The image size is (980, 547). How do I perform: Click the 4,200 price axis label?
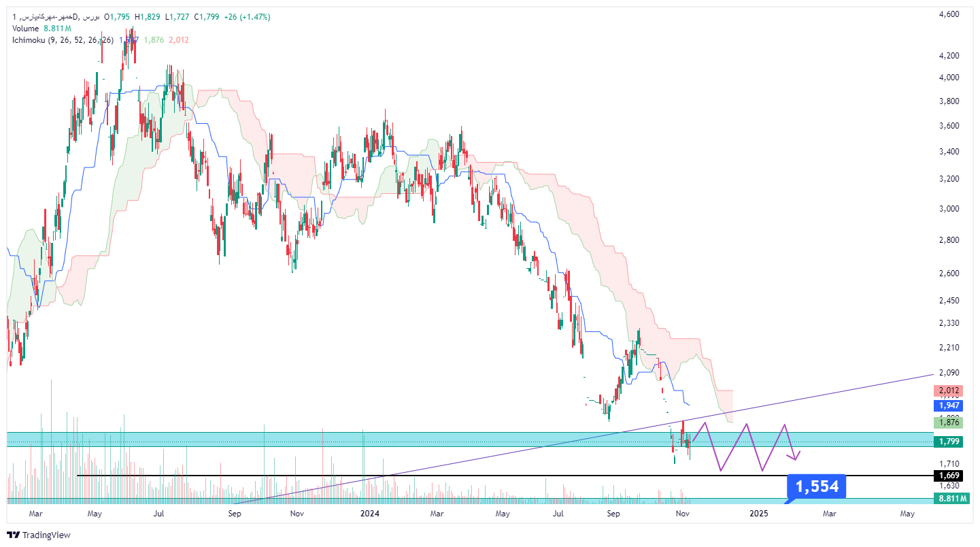948,56
